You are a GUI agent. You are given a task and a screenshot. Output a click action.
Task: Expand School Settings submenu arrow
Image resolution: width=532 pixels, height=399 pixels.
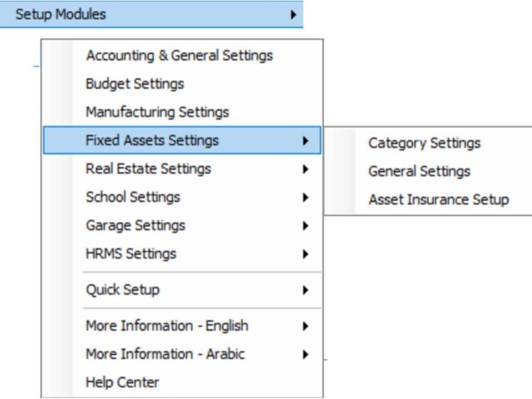(305, 197)
